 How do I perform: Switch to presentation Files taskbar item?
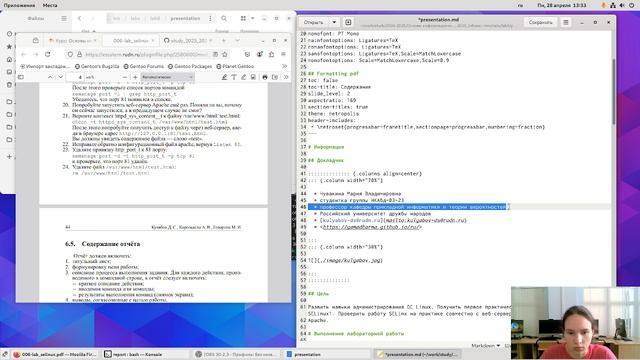click(x=328, y=354)
